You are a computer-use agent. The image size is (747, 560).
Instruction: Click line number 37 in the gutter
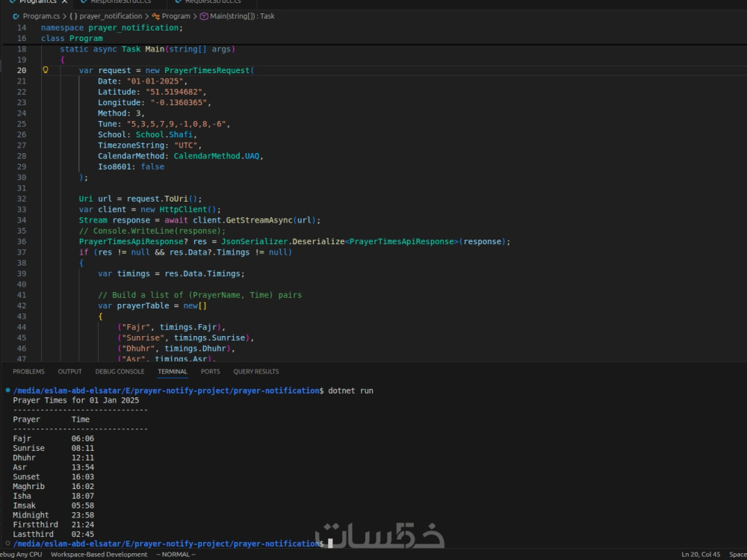coord(22,252)
